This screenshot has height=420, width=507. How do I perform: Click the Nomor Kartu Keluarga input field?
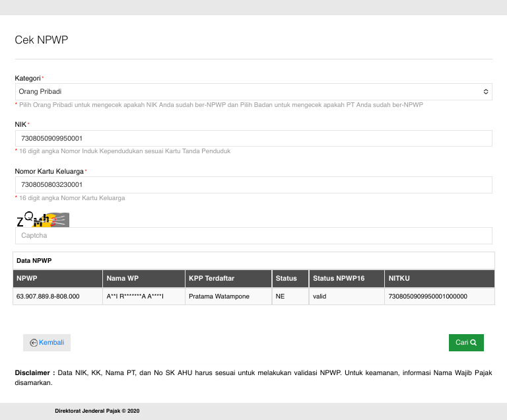tap(253, 185)
